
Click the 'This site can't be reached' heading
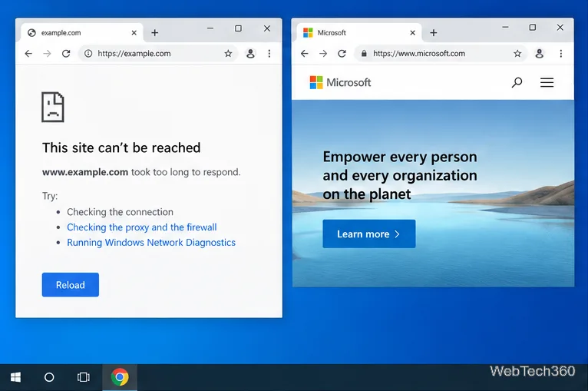(x=121, y=147)
